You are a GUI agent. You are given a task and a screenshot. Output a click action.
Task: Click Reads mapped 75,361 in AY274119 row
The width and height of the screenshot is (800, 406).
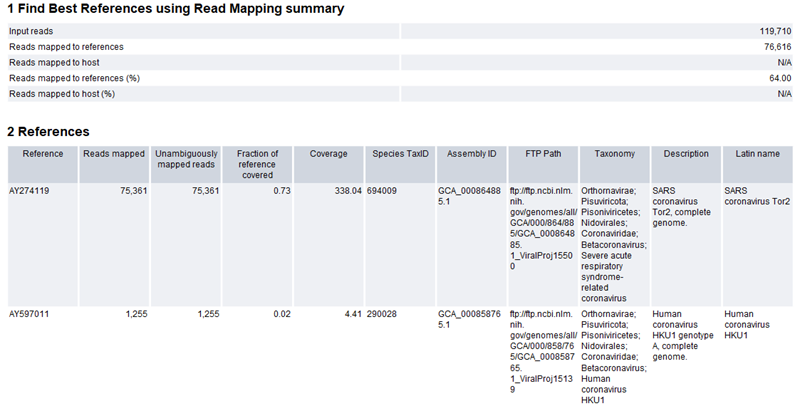[x=134, y=191]
